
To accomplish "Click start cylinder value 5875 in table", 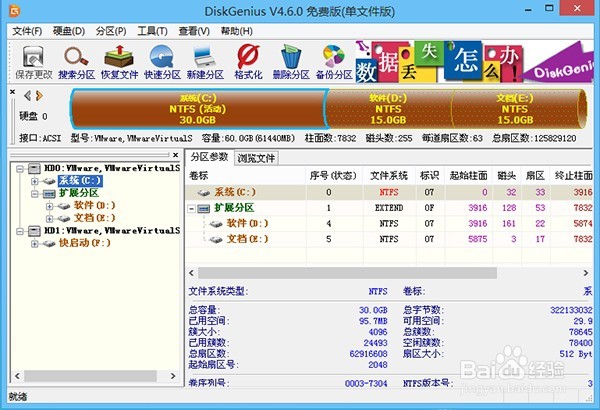I will (478, 239).
